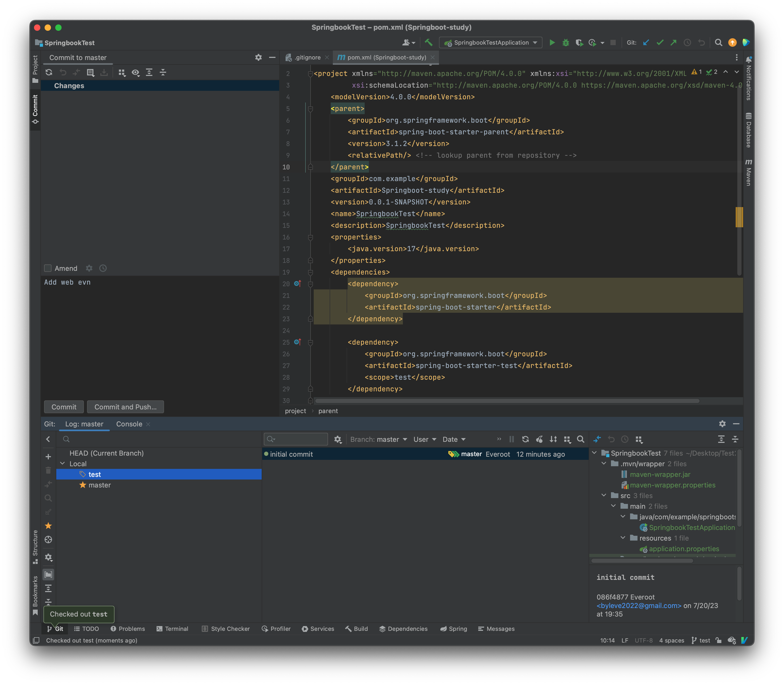Open User filter dropdown in log
The height and width of the screenshot is (685, 784).
pyautogui.click(x=424, y=439)
